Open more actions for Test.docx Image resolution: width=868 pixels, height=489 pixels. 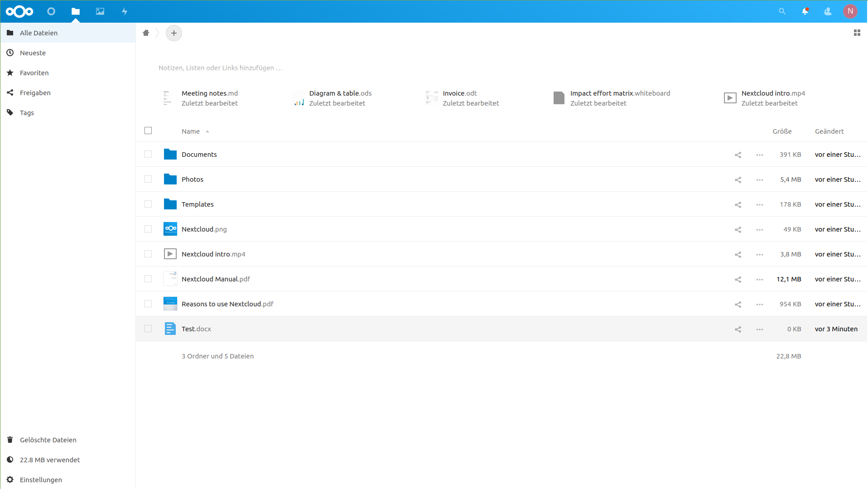click(760, 329)
